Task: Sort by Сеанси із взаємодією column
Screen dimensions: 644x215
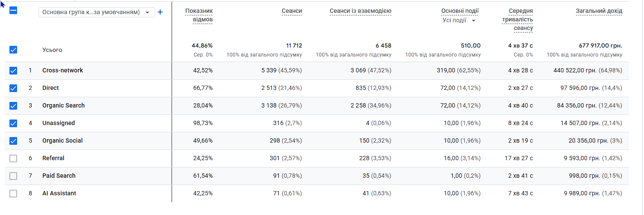Action: click(361, 11)
